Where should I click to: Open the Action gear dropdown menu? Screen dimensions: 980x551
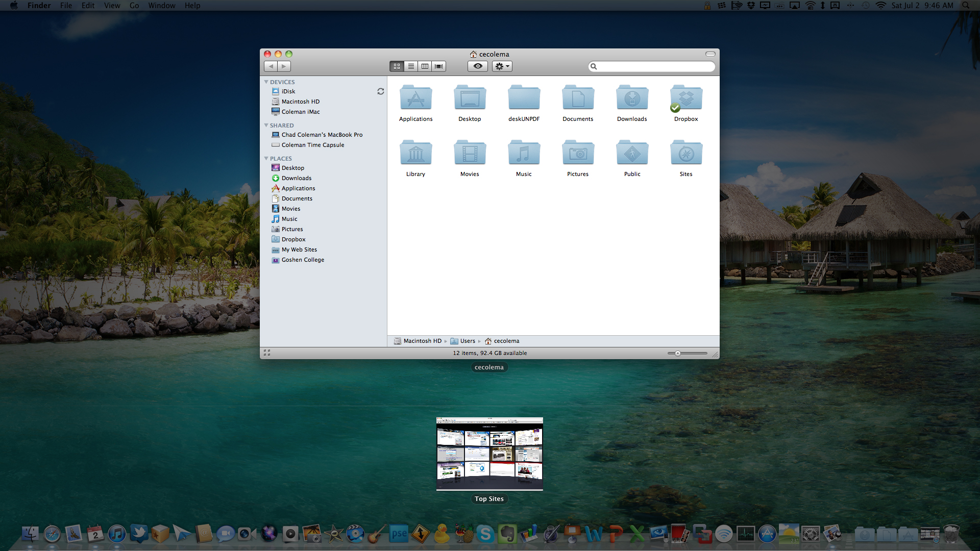pos(502,66)
